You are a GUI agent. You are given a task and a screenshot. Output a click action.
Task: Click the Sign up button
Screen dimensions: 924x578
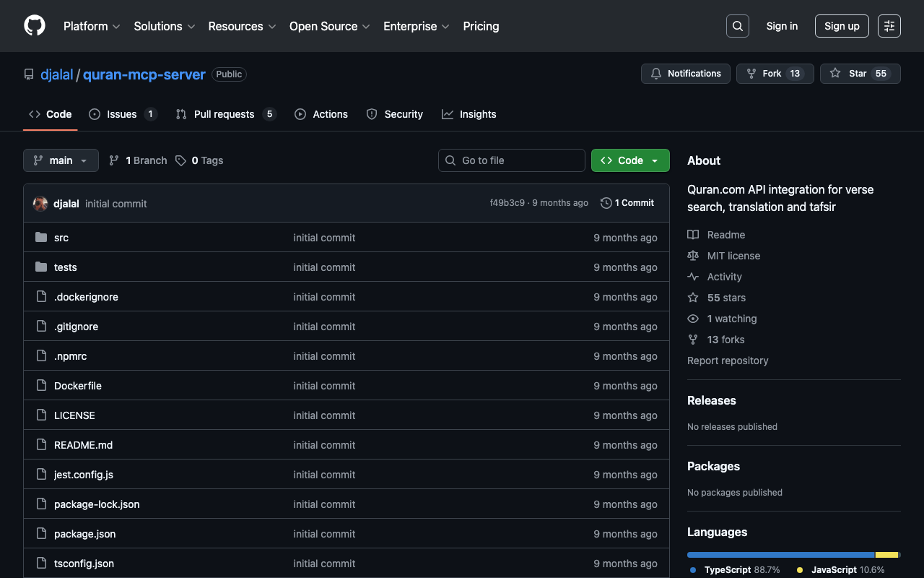pos(842,26)
